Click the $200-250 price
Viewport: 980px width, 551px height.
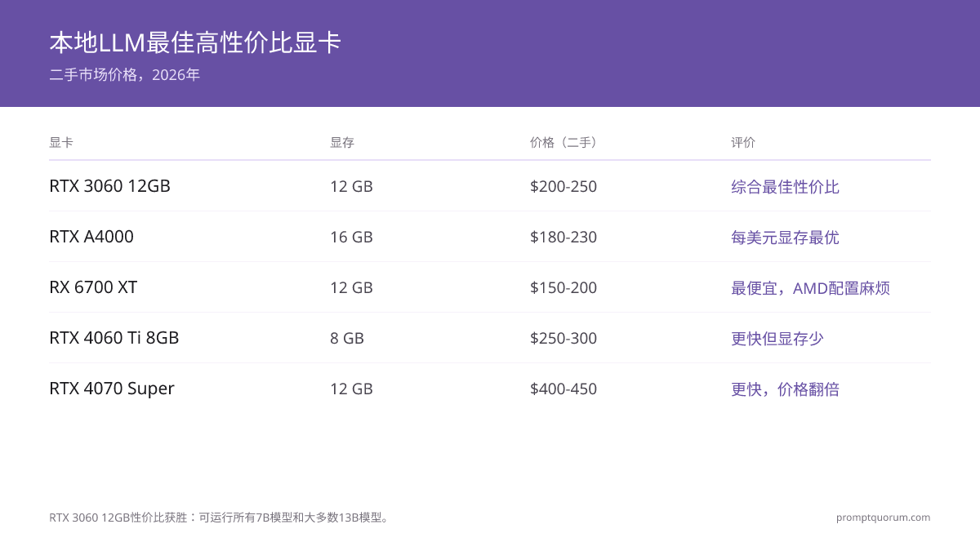(563, 186)
